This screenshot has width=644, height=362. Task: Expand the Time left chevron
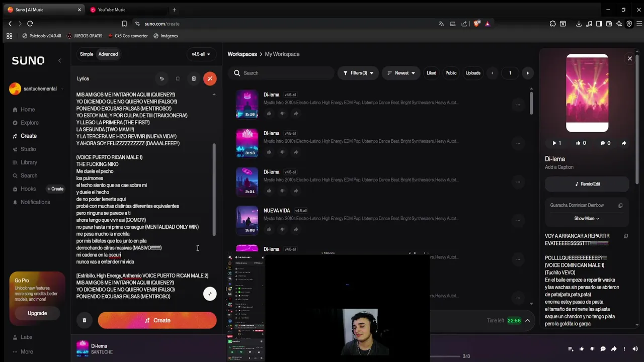[x=528, y=321]
